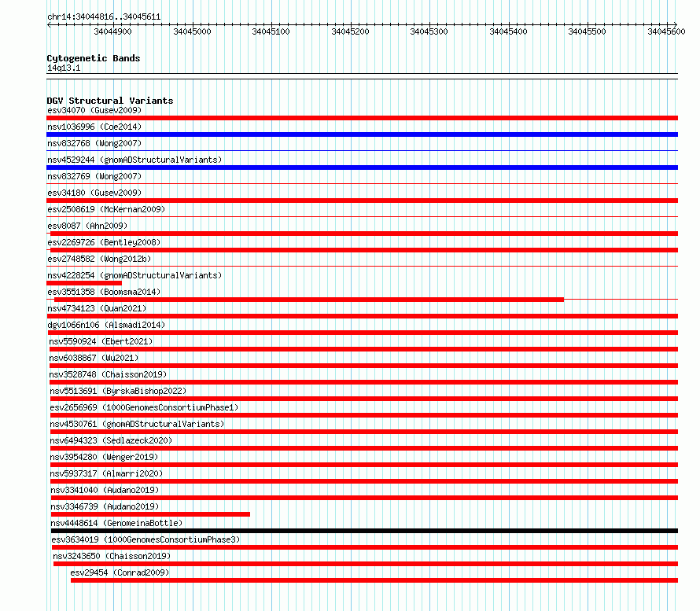
Task: Click the nsv5937317 (Almarri2020) label
Action: point(106,473)
